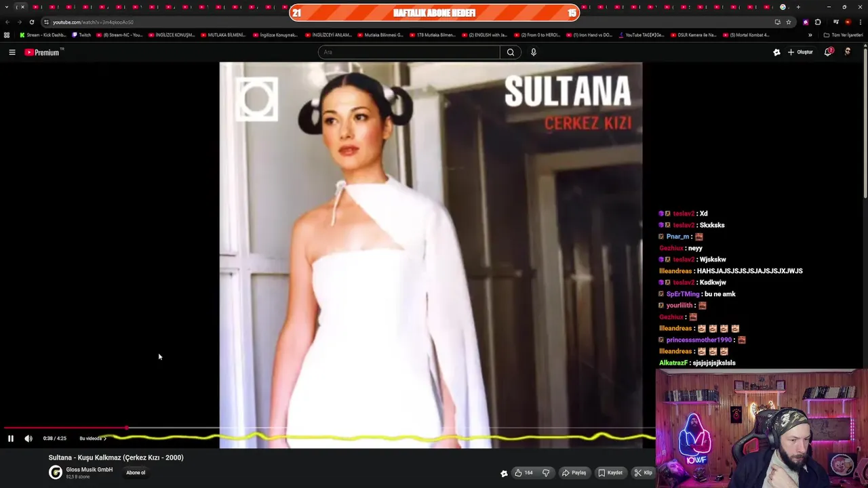Click the YouTube search magnifier button
Screen dimensions: 868x488
point(511,52)
